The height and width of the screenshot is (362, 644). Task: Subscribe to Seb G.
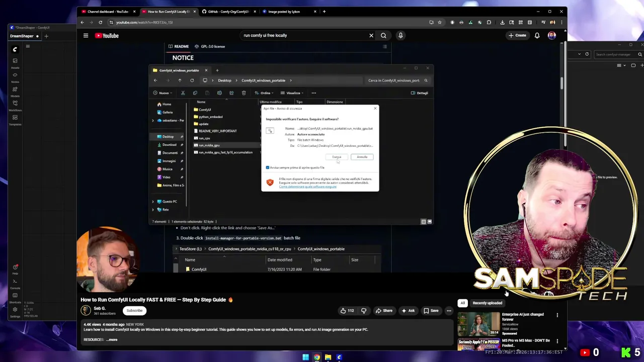coord(134,311)
